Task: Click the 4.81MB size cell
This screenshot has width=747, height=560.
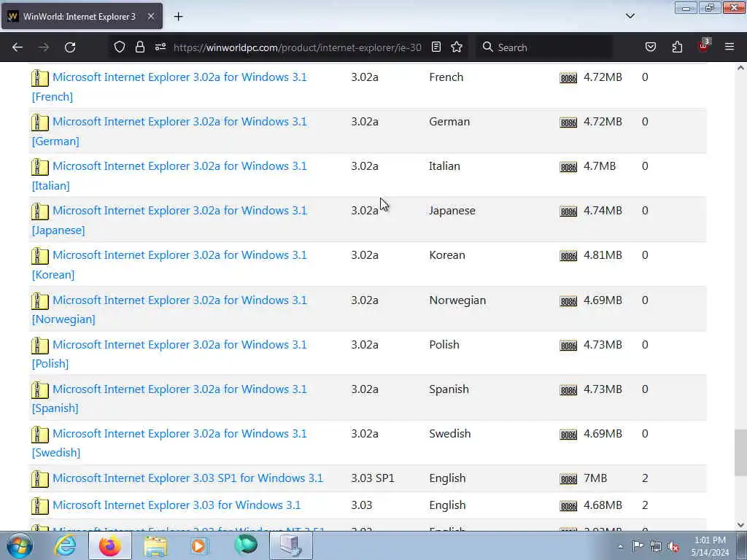Action: coord(603,255)
